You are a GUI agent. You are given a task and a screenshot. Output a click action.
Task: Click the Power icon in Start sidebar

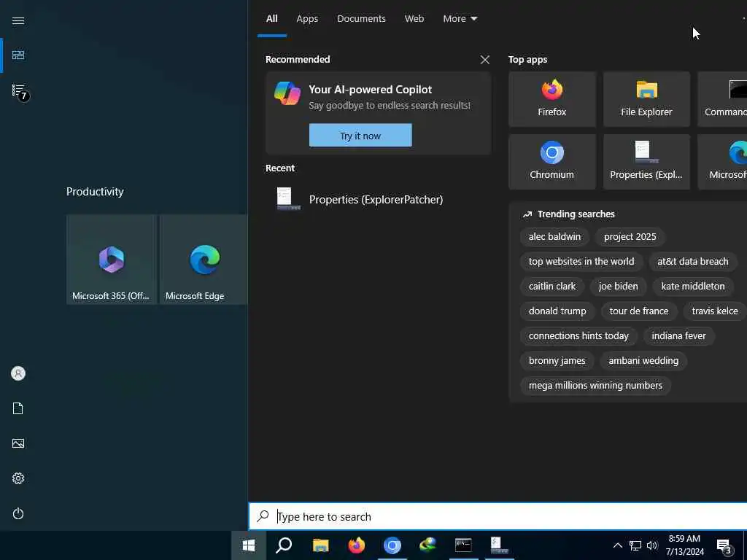click(x=18, y=514)
